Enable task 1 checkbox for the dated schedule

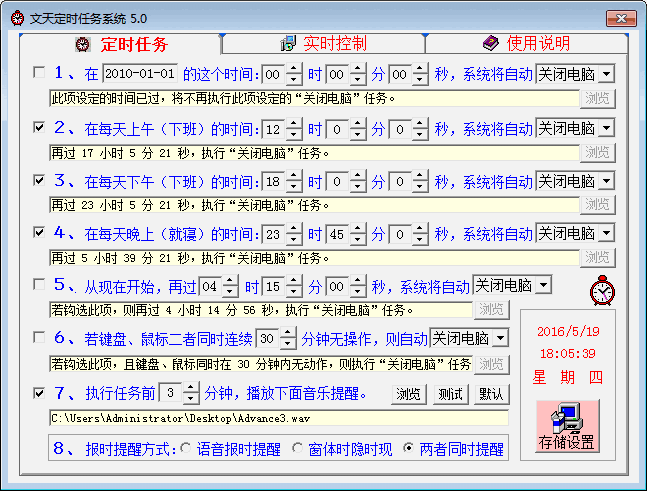39,73
